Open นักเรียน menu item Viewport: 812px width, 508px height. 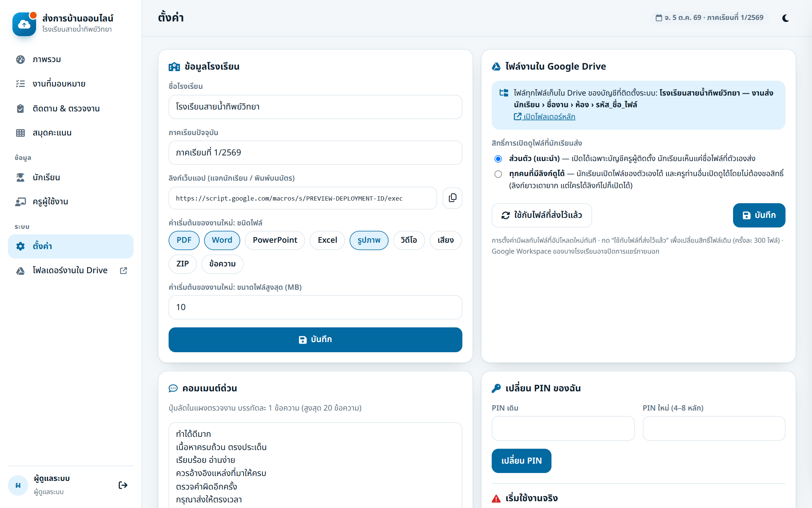[71, 177]
